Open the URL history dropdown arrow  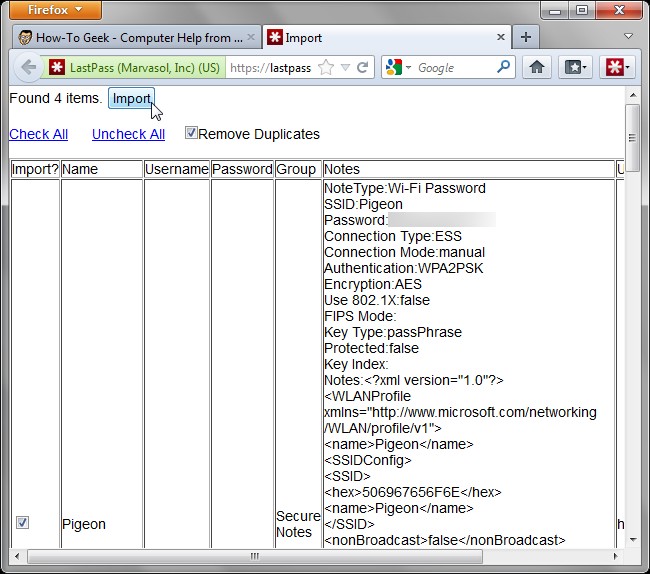(345, 67)
